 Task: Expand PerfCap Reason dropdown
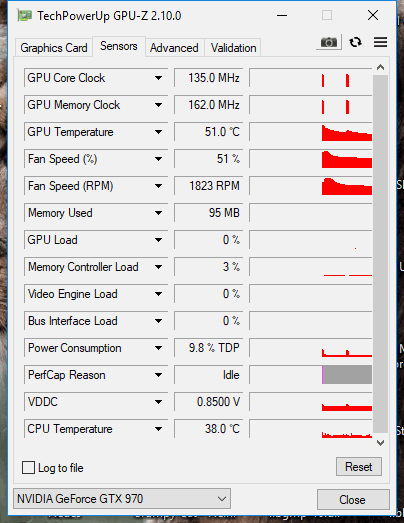coord(158,375)
